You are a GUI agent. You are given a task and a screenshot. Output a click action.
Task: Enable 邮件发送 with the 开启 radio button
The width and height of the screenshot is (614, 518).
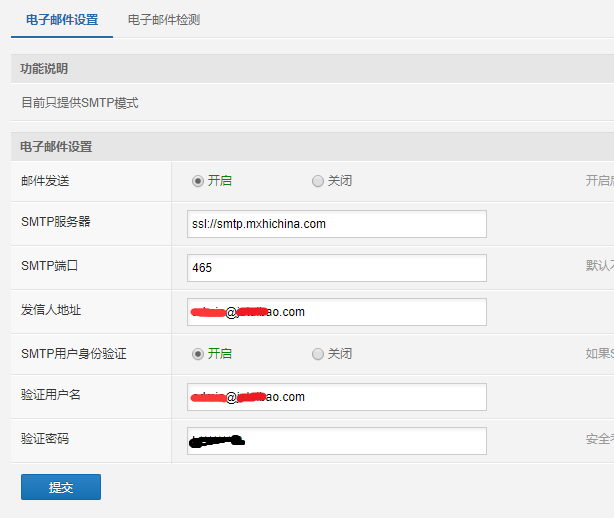198,181
